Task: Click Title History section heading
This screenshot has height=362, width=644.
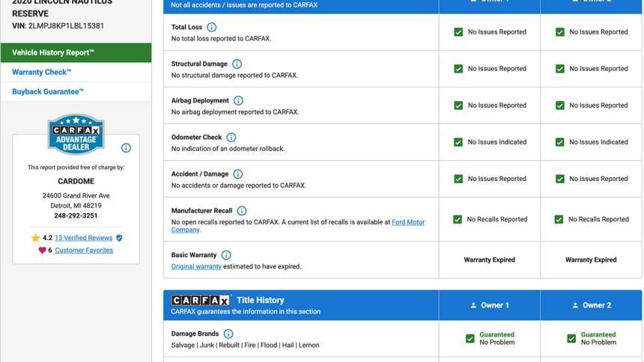Action: coord(261,300)
